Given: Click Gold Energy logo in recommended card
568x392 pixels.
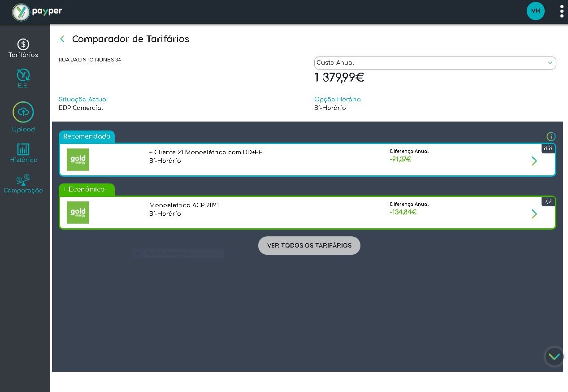Looking at the screenshot, I should [78, 160].
